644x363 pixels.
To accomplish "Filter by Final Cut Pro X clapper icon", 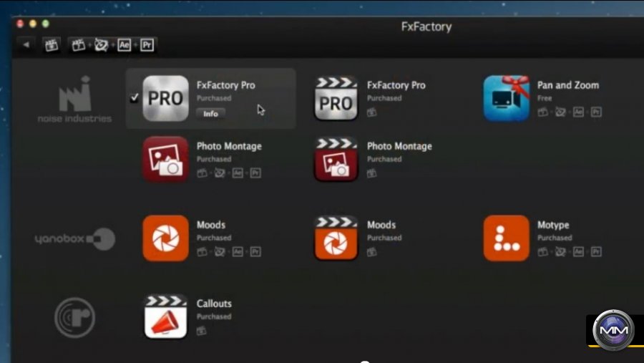I will click(52, 45).
